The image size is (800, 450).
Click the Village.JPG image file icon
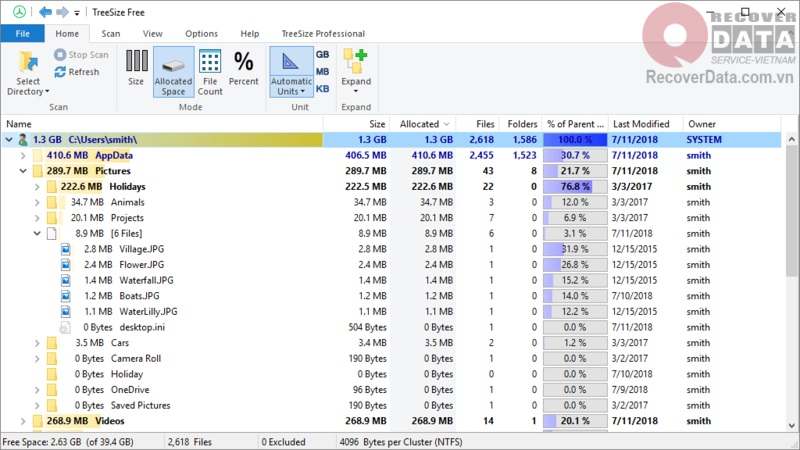pyautogui.click(x=65, y=249)
